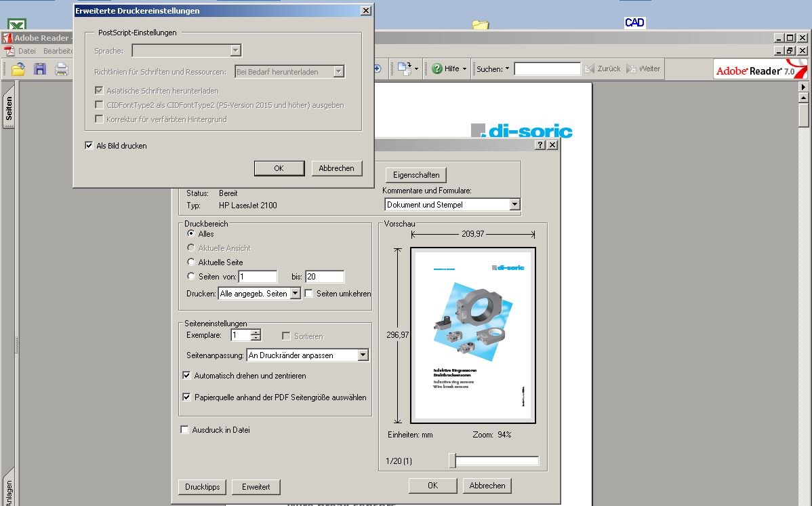Open the Kommentare und Formulare dropdown
Image resolution: width=812 pixels, height=506 pixels.
pos(514,204)
